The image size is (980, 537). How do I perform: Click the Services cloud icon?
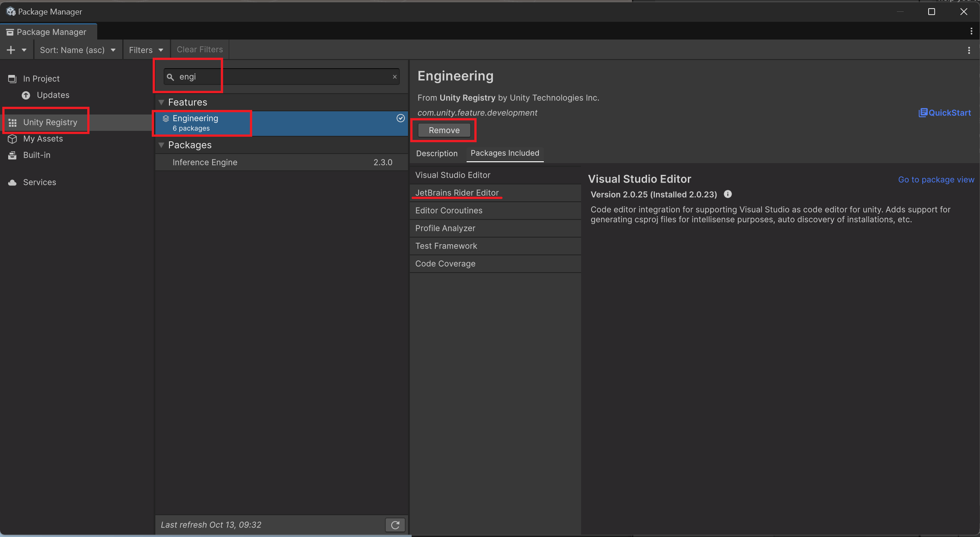pyautogui.click(x=12, y=182)
